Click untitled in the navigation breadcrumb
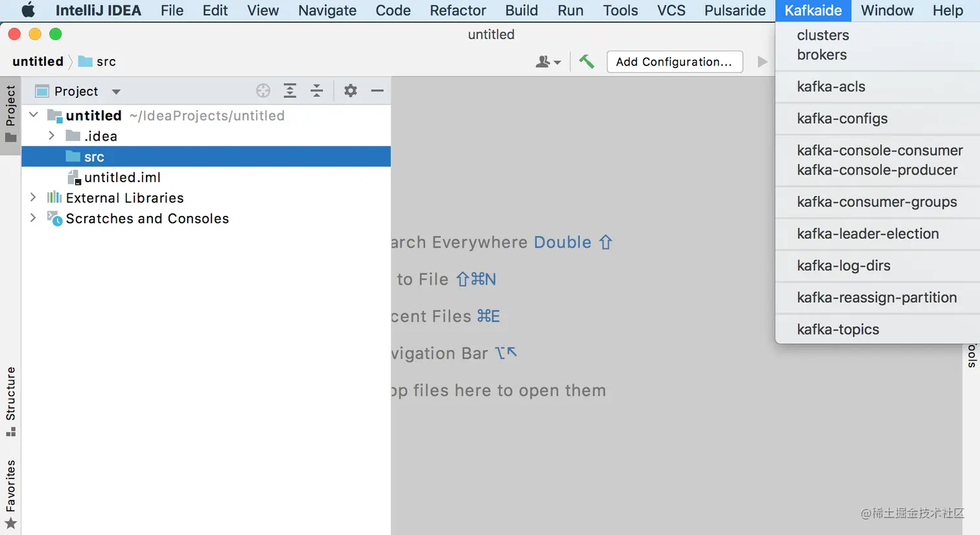Image resolution: width=980 pixels, height=535 pixels. [x=38, y=62]
